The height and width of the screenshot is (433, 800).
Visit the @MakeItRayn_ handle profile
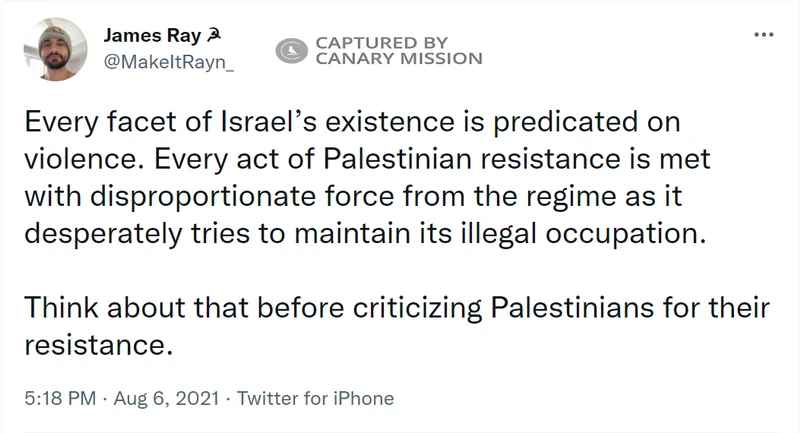pyautogui.click(x=169, y=62)
